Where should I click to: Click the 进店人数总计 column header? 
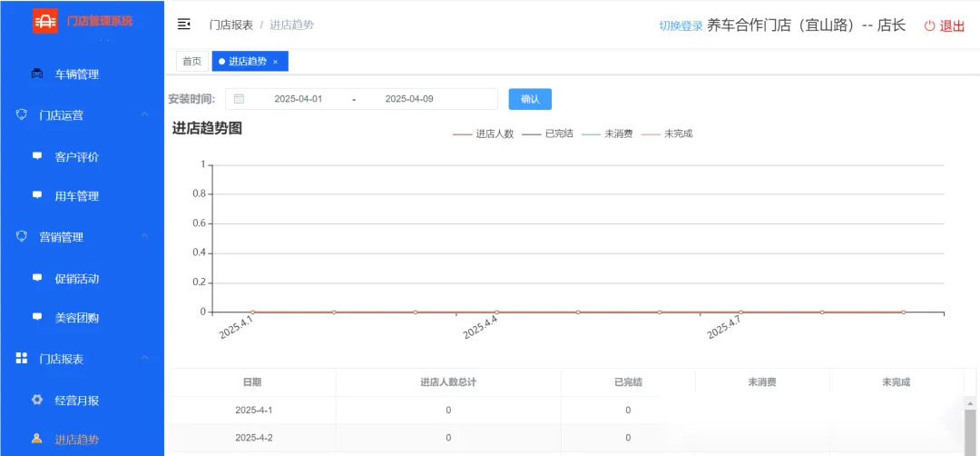[x=449, y=382]
